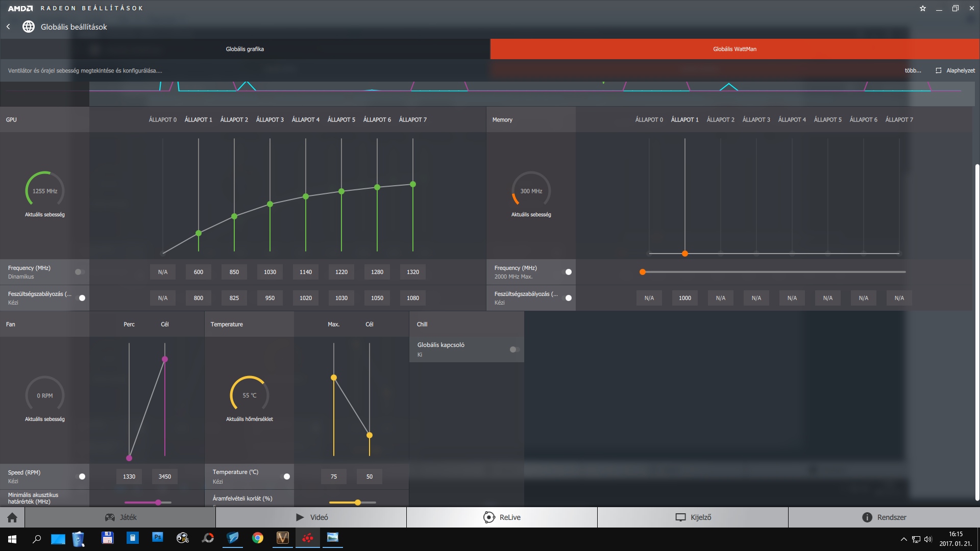Click the volume speaker icon in system tray
The height and width of the screenshot is (551, 980).
pyautogui.click(x=928, y=539)
